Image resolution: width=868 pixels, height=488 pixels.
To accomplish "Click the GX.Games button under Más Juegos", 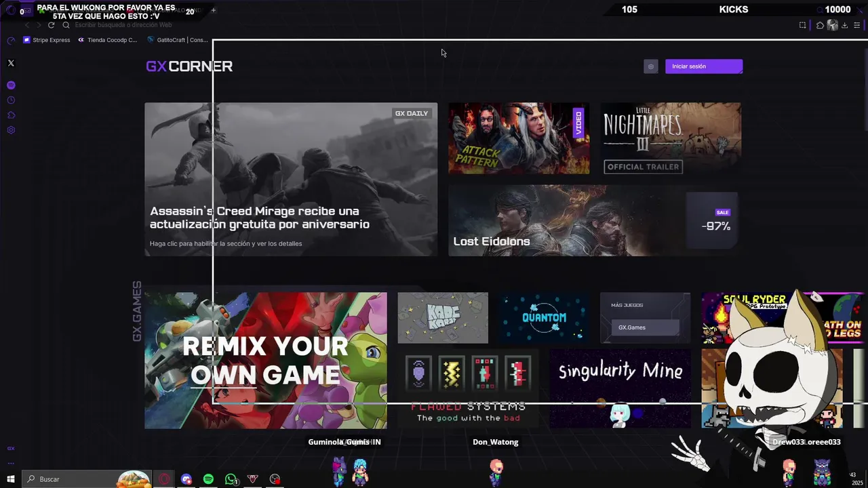I will [x=645, y=327].
